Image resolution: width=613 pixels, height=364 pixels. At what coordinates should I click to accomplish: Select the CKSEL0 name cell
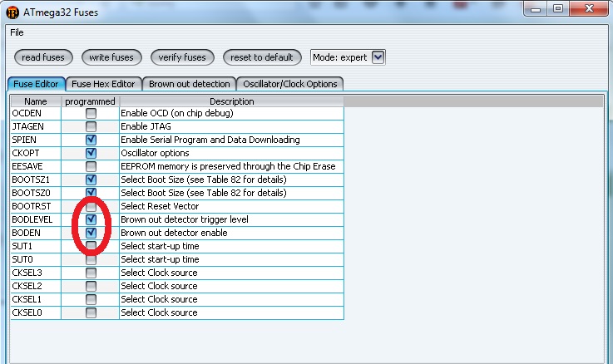[x=36, y=312]
